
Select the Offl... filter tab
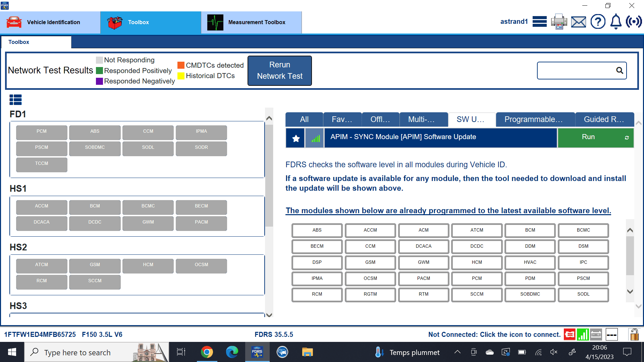(380, 119)
